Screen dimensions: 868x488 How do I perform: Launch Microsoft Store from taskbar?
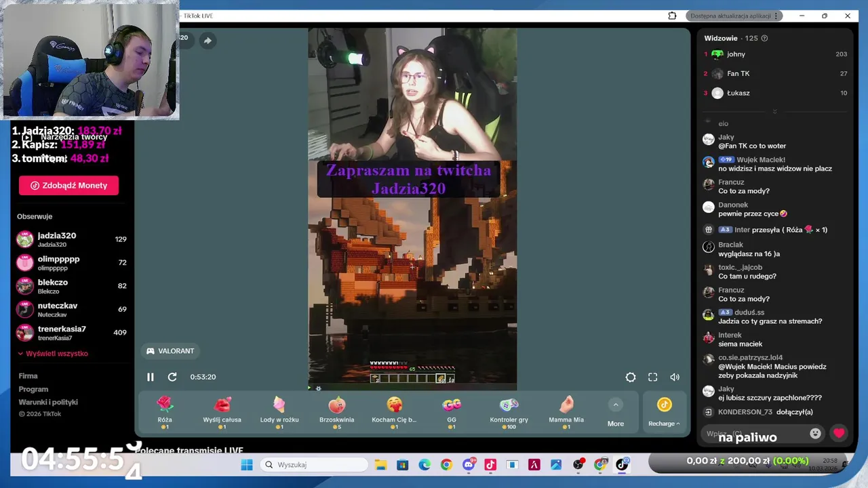point(403,464)
